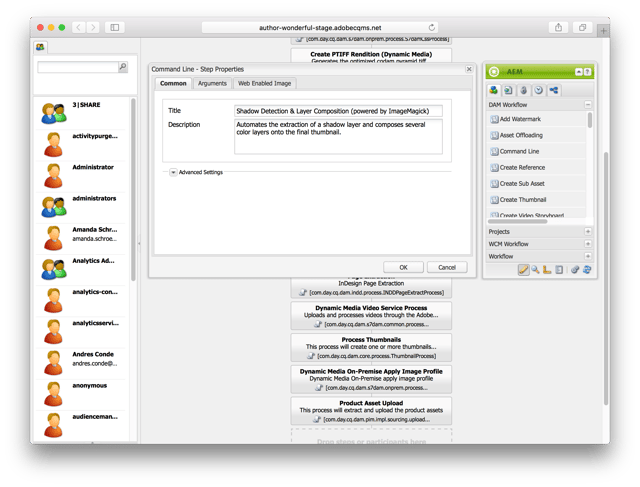The image size is (640, 487).
Task: Expand the Projects group
Action: (588, 231)
